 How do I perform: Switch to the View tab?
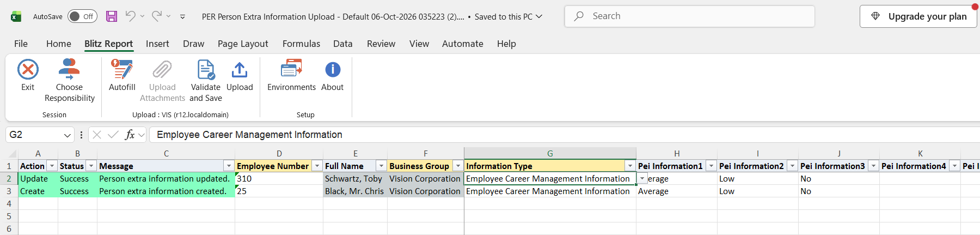(x=419, y=44)
